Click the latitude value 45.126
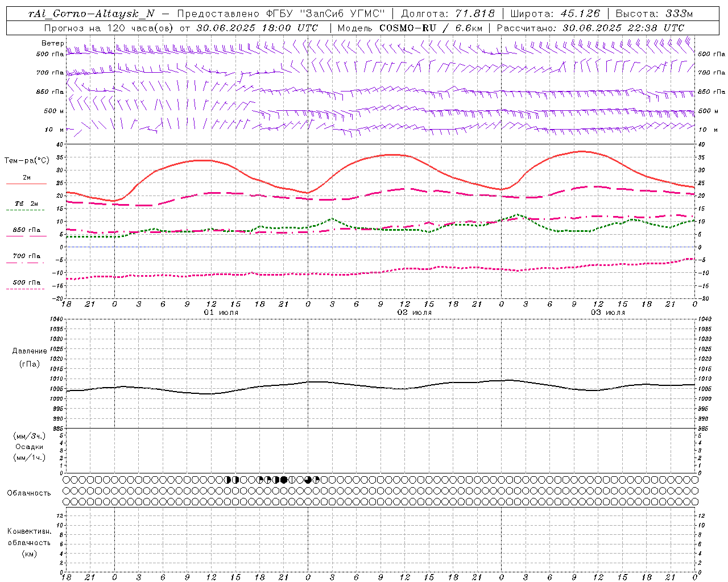 coord(580,13)
